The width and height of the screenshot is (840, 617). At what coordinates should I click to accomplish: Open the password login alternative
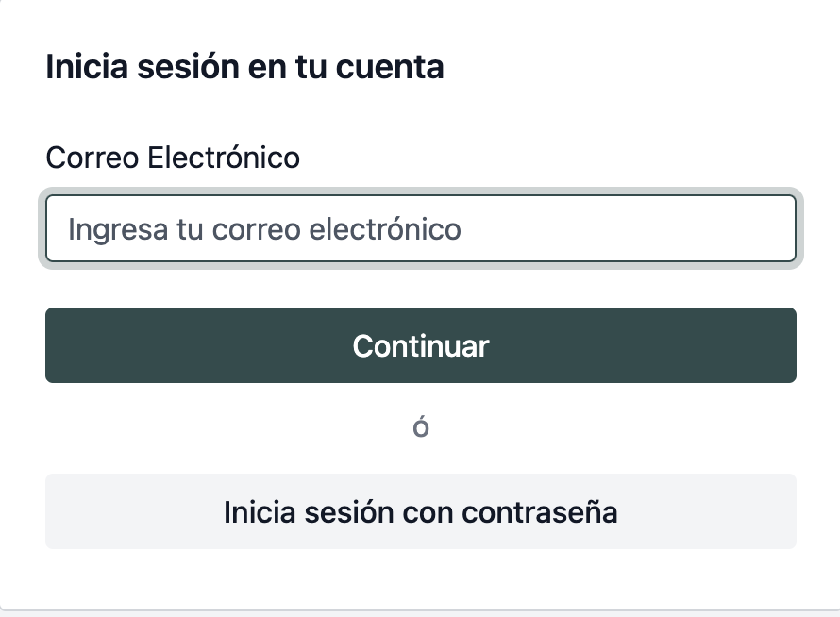(420, 511)
